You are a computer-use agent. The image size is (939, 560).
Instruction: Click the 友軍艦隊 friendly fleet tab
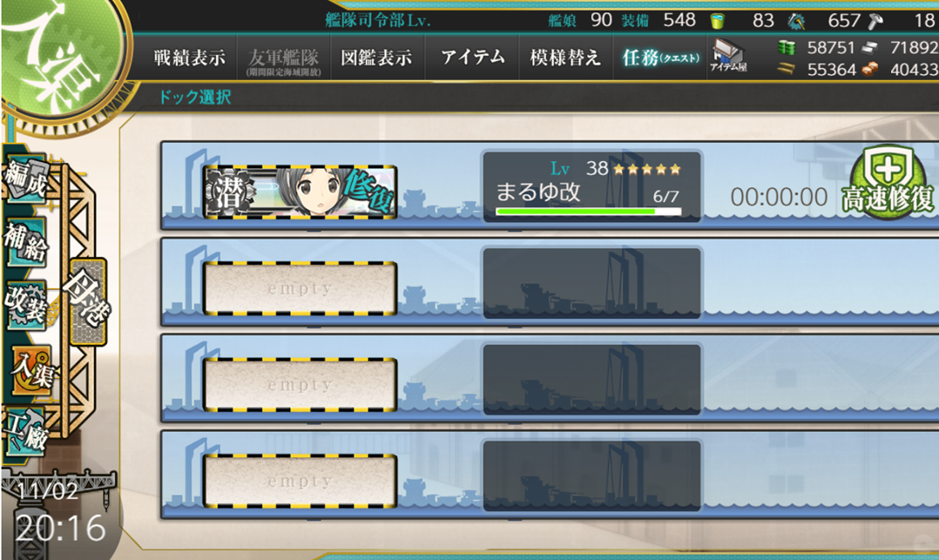[x=284, y=60]
